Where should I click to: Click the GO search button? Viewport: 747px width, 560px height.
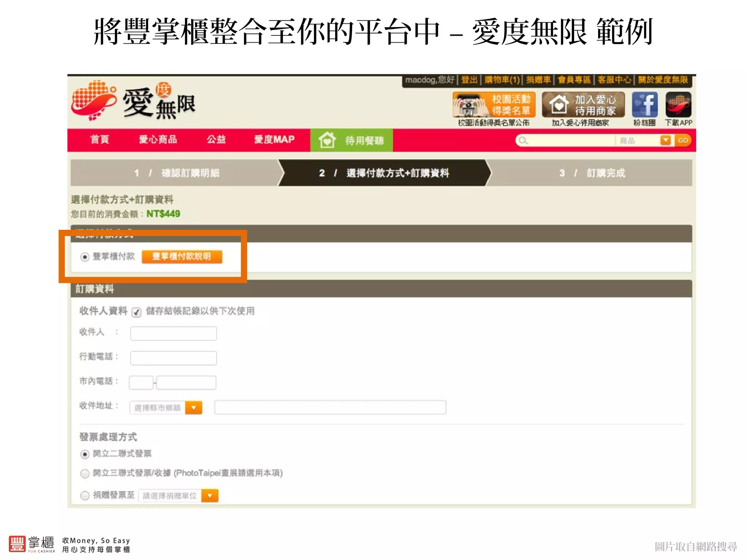(683, 140)
